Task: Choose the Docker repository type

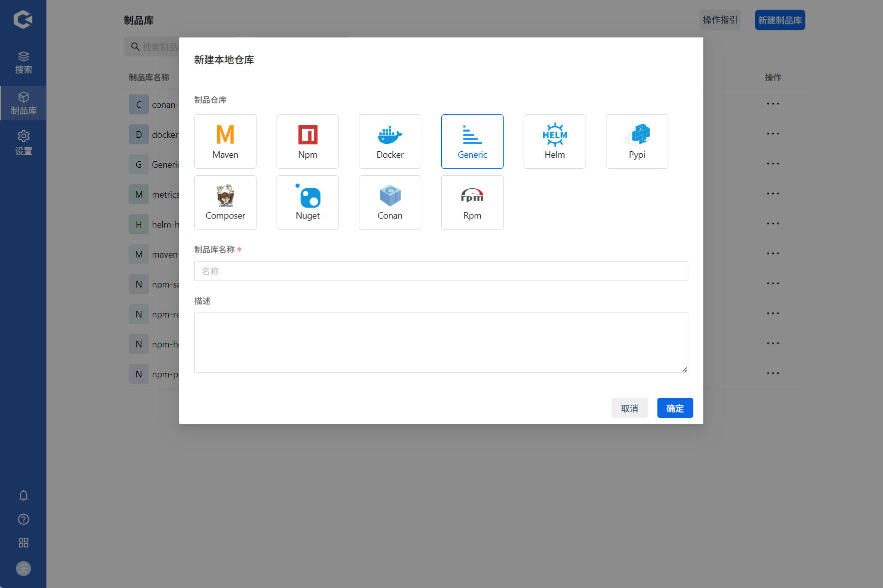Action: tap(390, 141)
